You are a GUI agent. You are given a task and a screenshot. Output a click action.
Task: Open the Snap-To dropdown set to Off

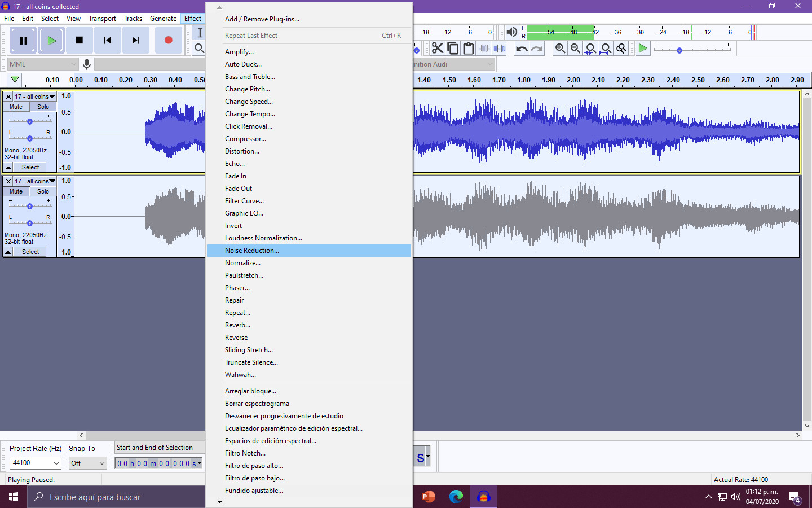click(x=87, y=463)
